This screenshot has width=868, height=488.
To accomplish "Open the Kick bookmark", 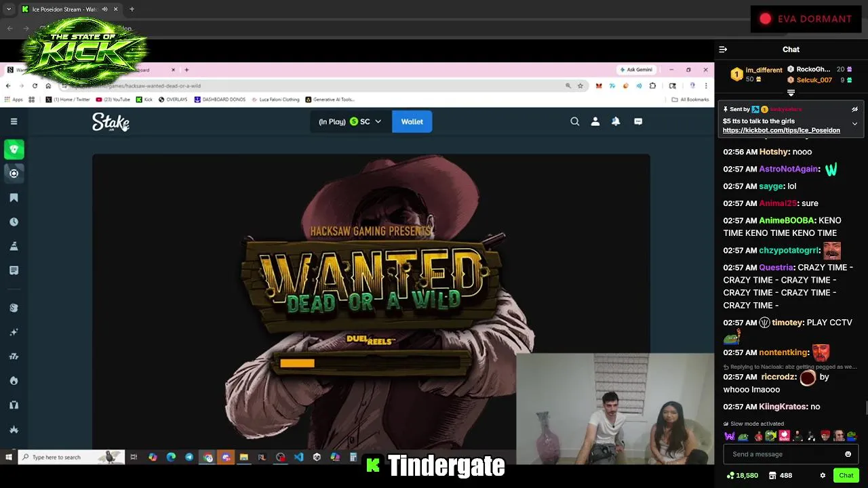I will coord(144,100).
